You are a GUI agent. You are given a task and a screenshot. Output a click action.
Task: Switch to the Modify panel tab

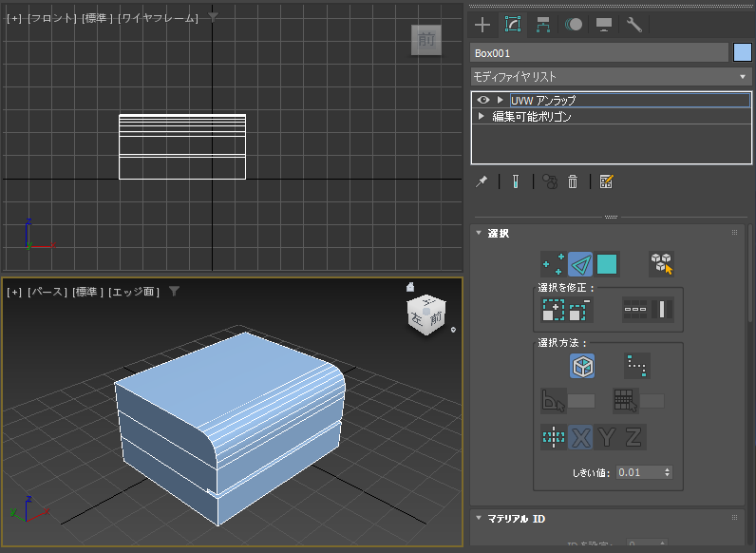point(513,25)
